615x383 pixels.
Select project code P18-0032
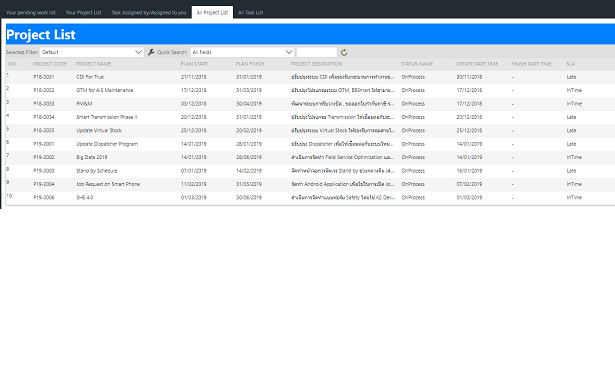tap(44, 91)
